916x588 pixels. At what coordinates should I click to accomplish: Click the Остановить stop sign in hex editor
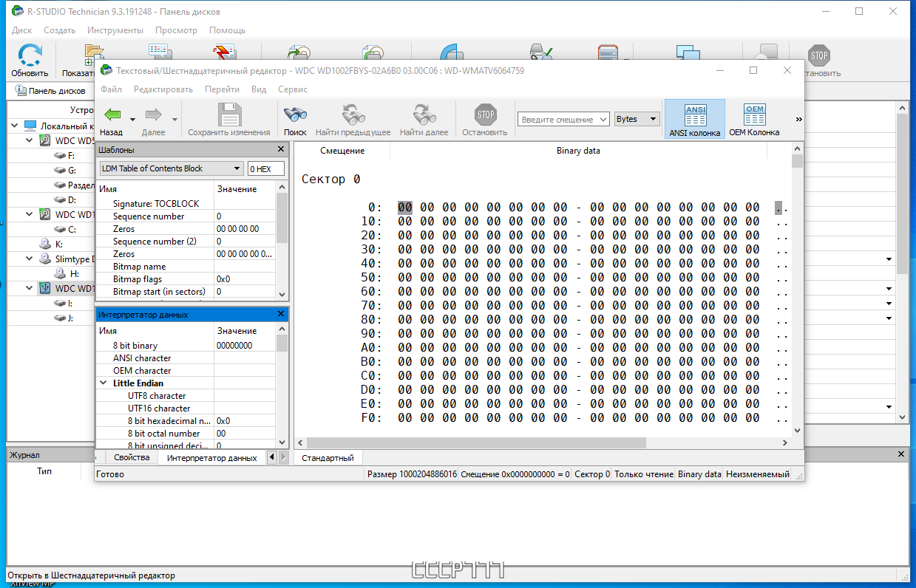tap(485, 114)
